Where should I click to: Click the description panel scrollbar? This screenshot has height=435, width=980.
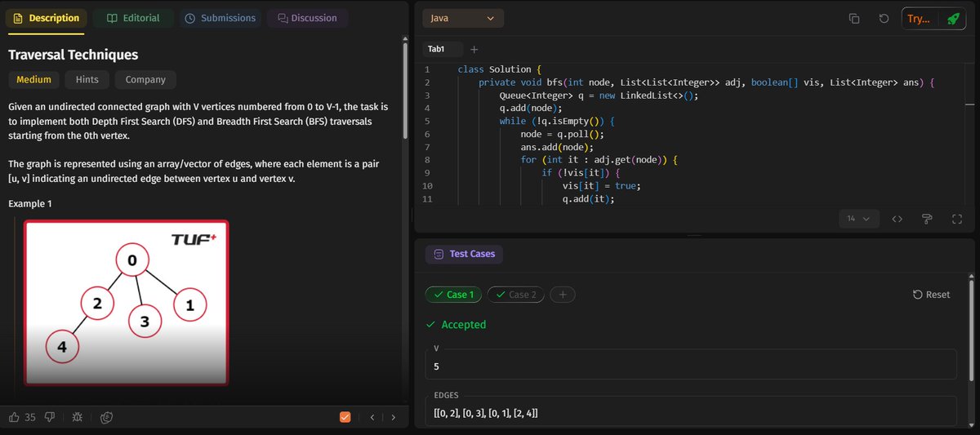pyautogui.click(x=404, y=90)
